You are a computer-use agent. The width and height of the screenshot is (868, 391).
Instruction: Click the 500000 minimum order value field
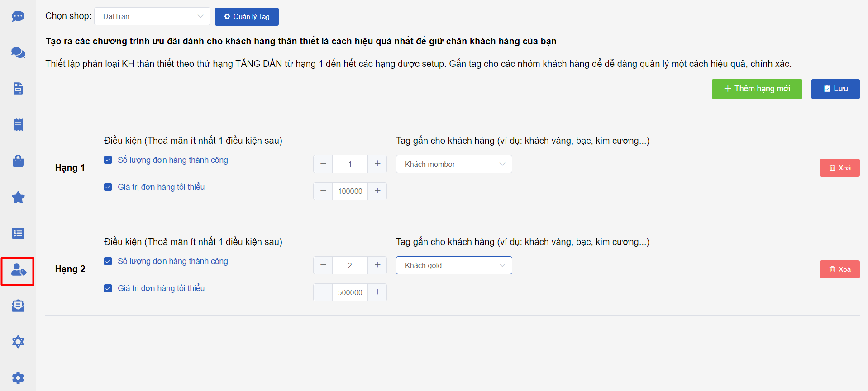(350, 292)
